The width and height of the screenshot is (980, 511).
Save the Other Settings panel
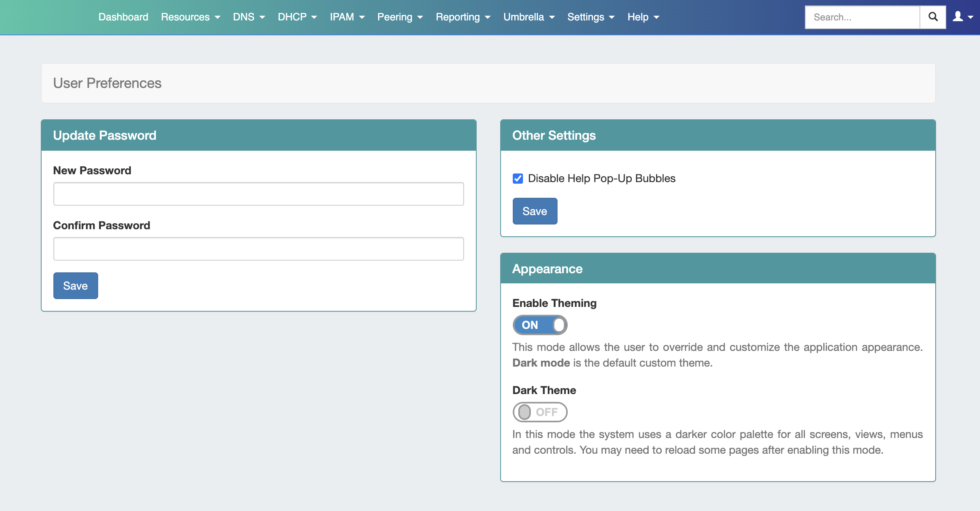coord(535,211)
